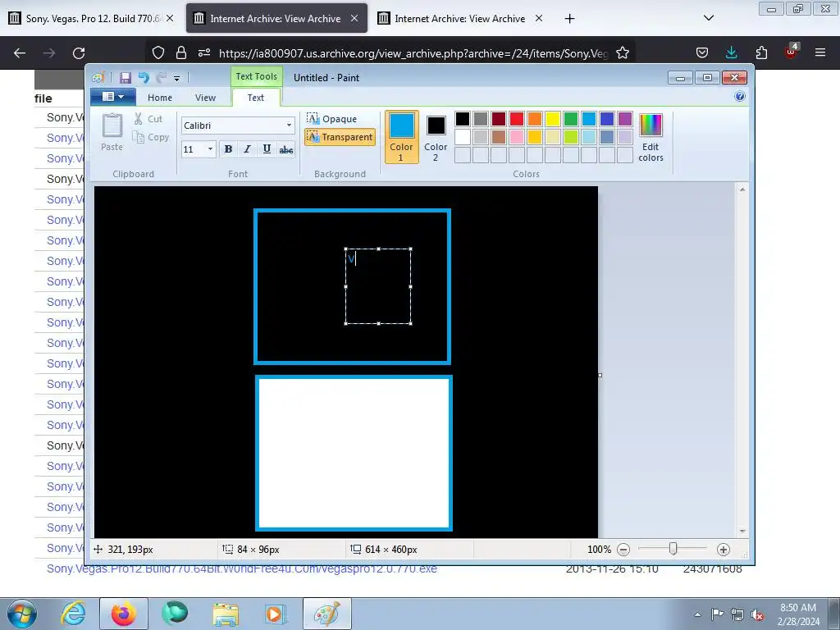Click the Paint vertical scrollbar down arrow
Image resolution: width=840 pixels, height=630 pixels.
pos(742,531)
